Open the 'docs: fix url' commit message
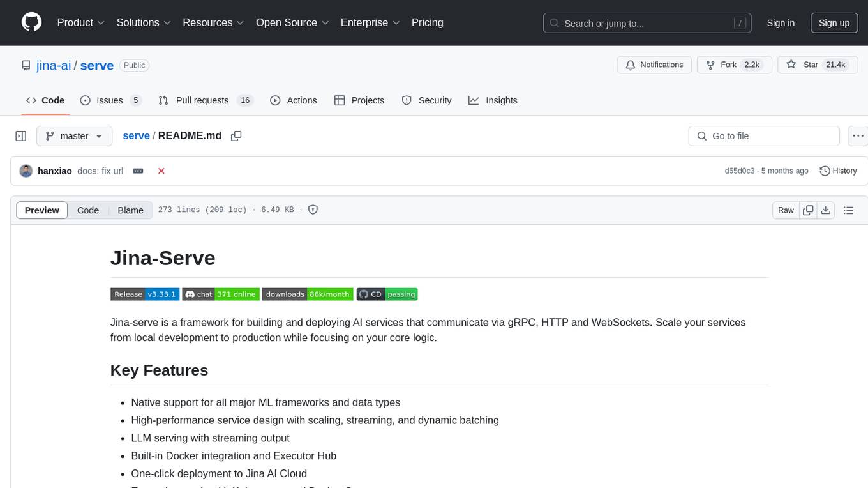The width and height of the screenshot is (868, 488). (100, 171)
